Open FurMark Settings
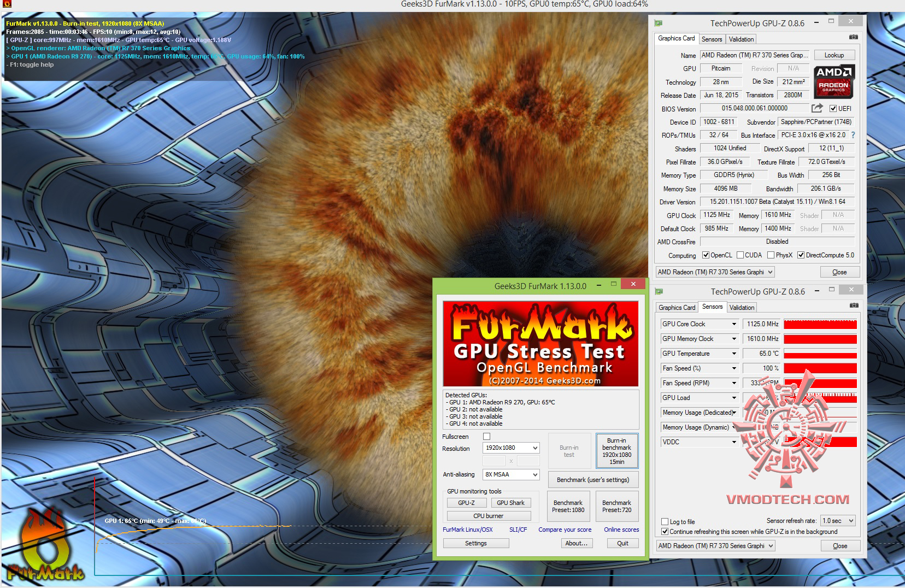Image resolution: width=905 pixels, height=588 pixels. [x=476, y=543]
